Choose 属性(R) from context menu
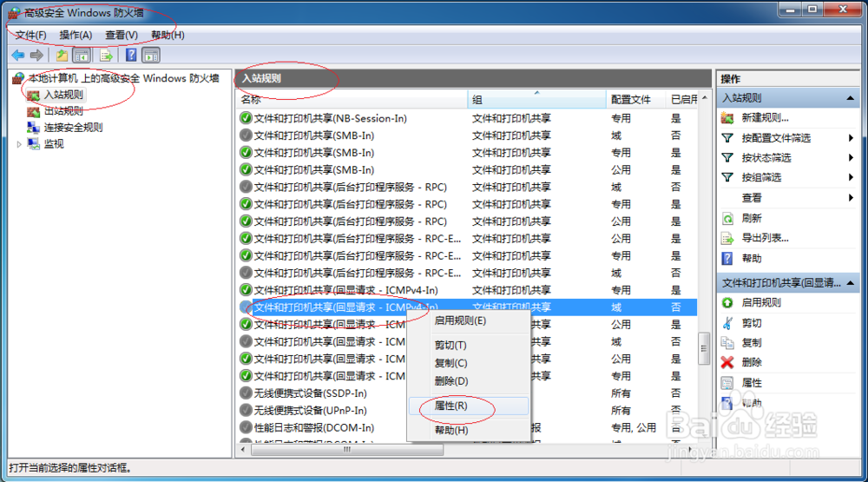Image resolution: width=868 pixels, height=482 pixels. point(469,406)
